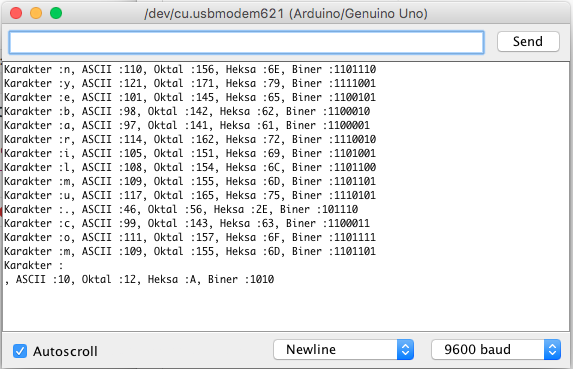The height and width of the screenshot is (369, 573).
Task: Close the serial monitor window
Action: 16,14
